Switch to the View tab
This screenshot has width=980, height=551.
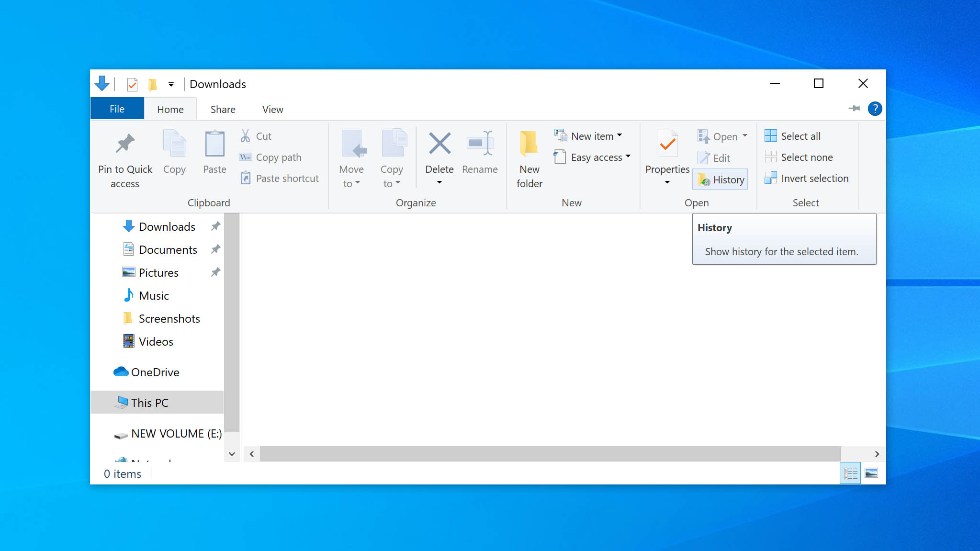pyautogui.click(x=273, y=109)
